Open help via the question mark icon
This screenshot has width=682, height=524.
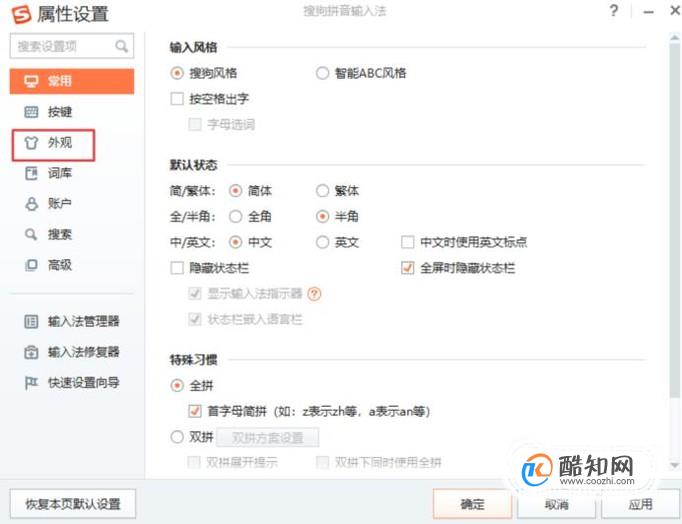point(613,10)
